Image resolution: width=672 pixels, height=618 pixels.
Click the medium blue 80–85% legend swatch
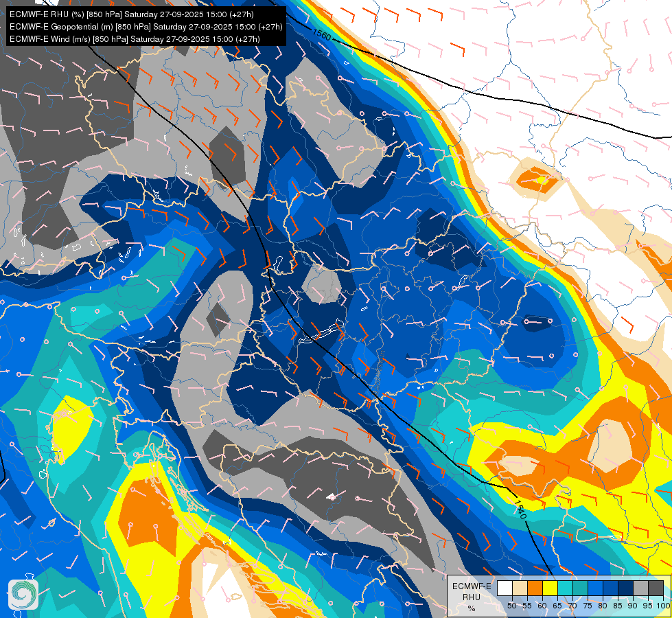click(611, 588)
